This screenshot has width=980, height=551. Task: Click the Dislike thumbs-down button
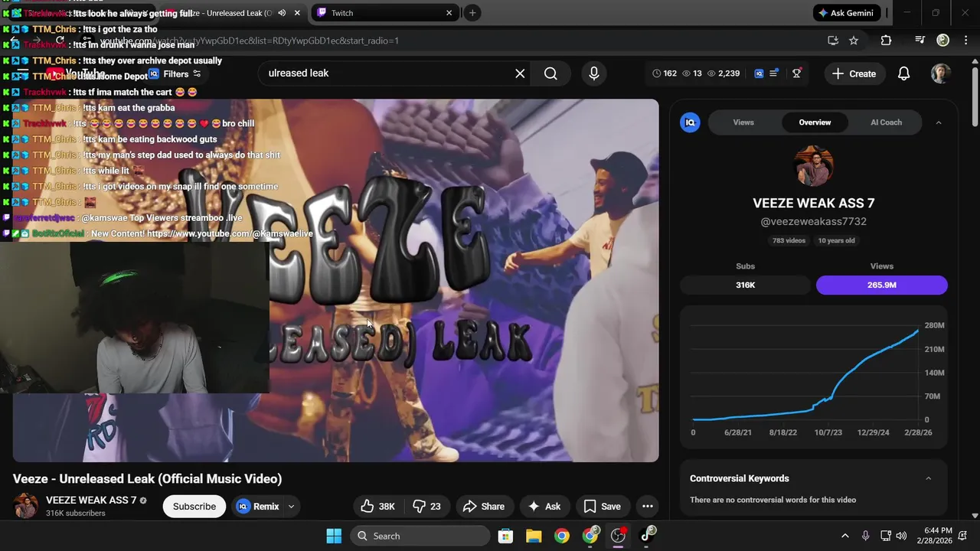(x=427, y=506)
